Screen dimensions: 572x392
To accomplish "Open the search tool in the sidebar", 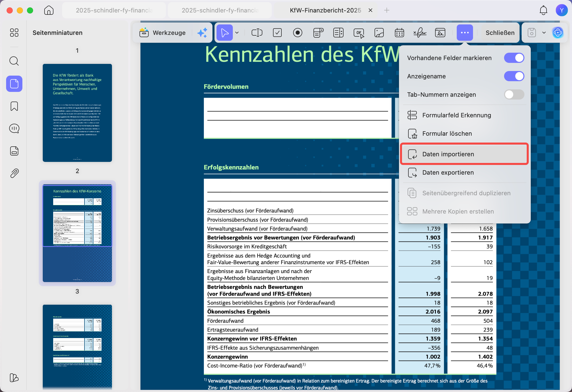I will click(x=14, y=61).
